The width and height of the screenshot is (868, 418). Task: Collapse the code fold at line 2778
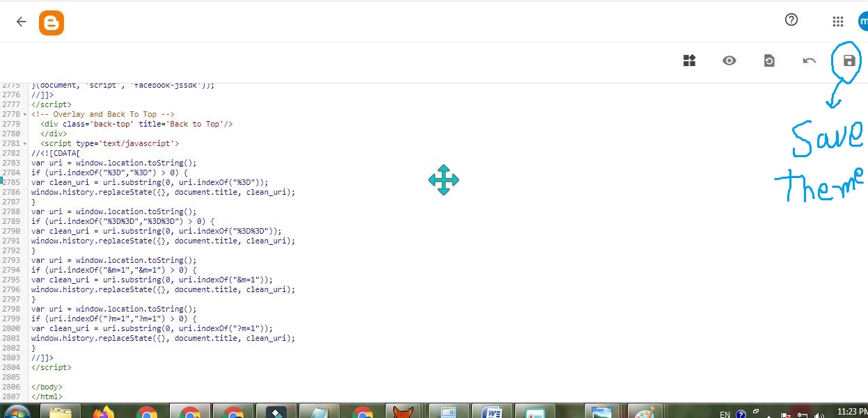coord(25,114)
